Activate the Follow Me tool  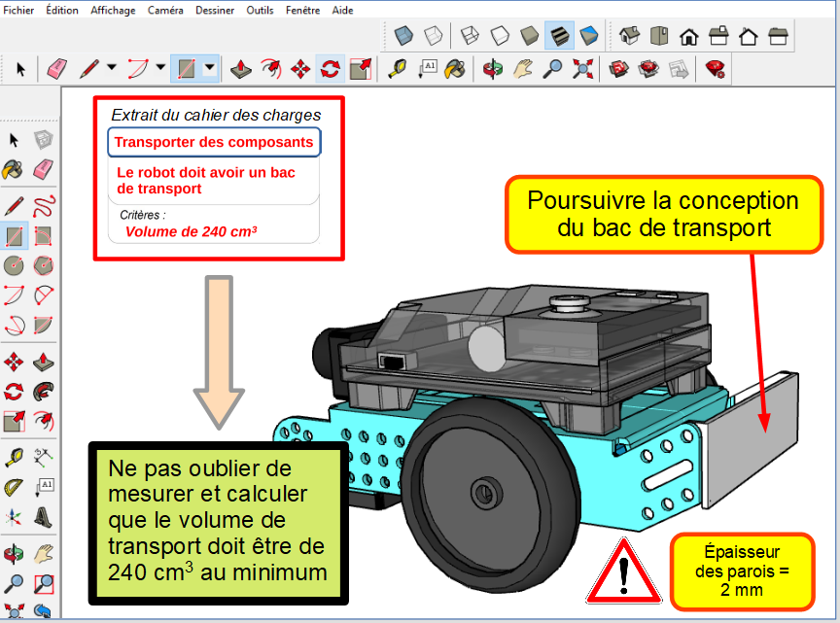pyautogui.click(x=44, y=392)
